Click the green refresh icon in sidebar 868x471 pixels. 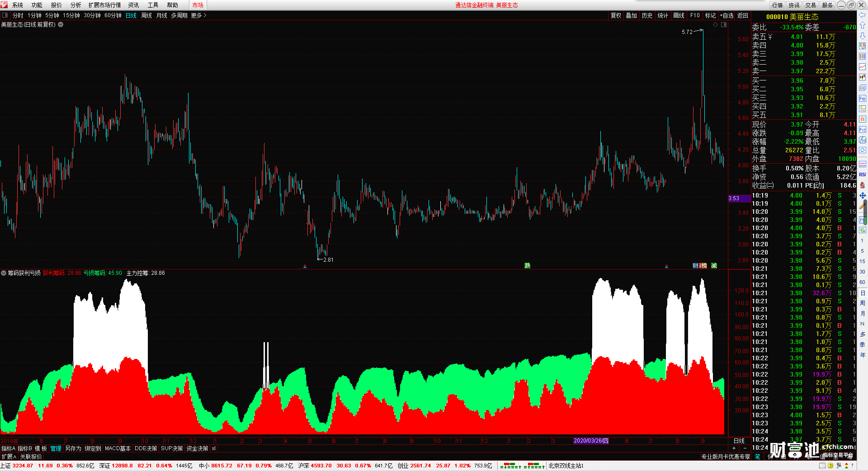(x=862, y=230)
